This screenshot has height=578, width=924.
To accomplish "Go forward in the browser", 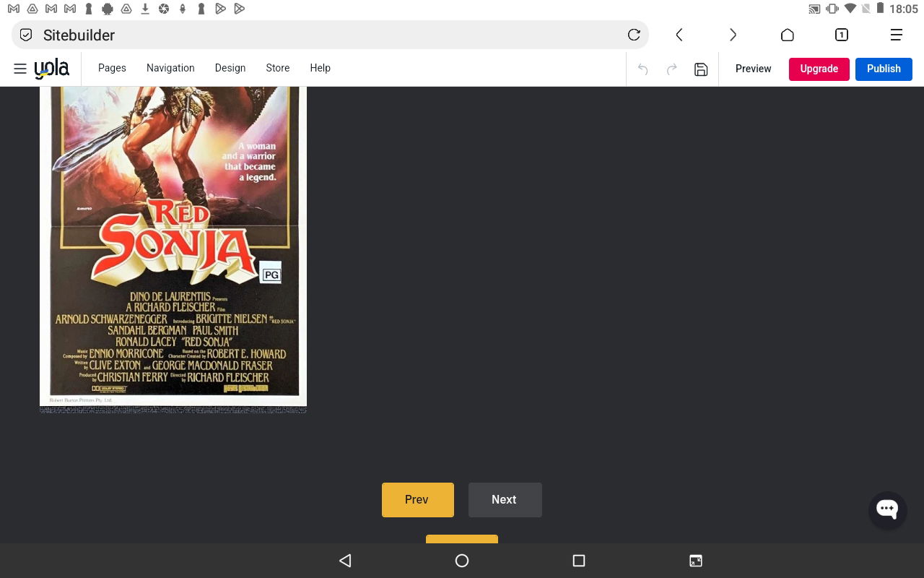I will (733, 35).
